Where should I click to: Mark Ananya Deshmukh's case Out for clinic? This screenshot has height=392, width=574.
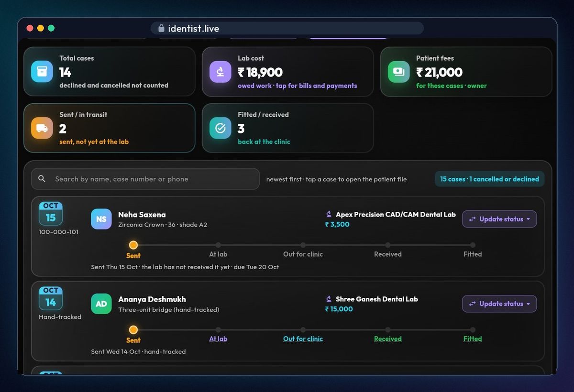click(x=303, y=339)
